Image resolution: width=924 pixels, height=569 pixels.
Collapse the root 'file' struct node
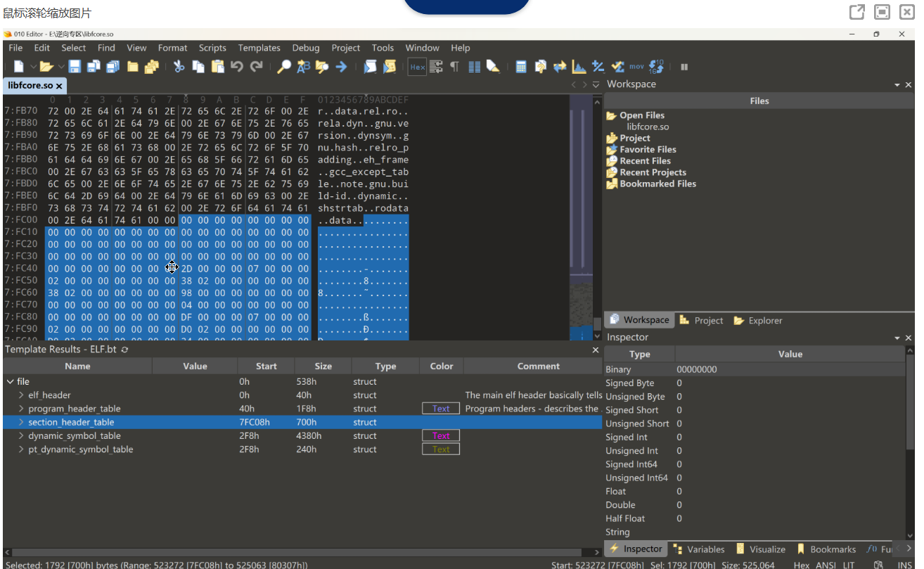click(10, 382)
